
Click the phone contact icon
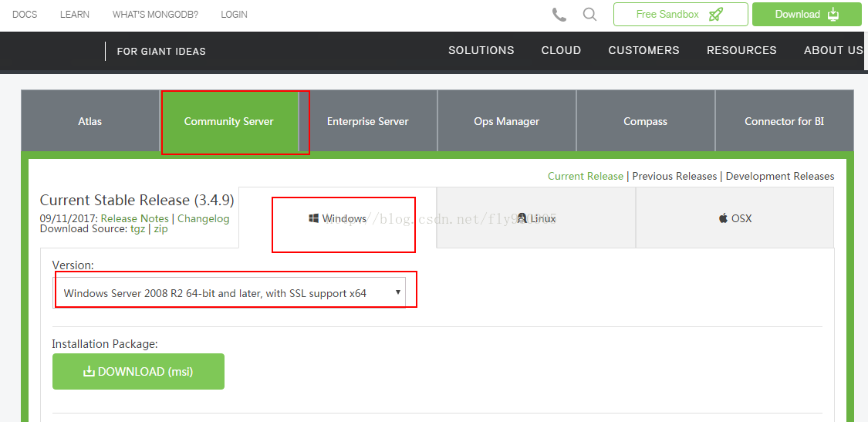(x=559, y=15)
